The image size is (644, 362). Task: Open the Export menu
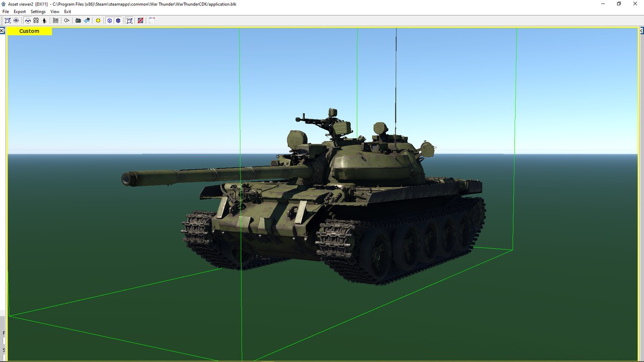[x=20, y=12]
